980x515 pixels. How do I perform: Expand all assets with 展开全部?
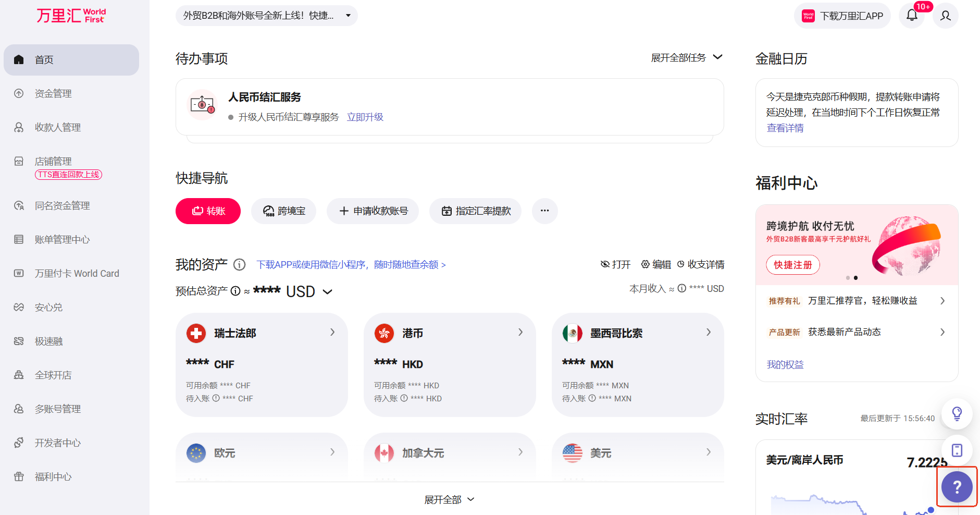pos(449,499)
